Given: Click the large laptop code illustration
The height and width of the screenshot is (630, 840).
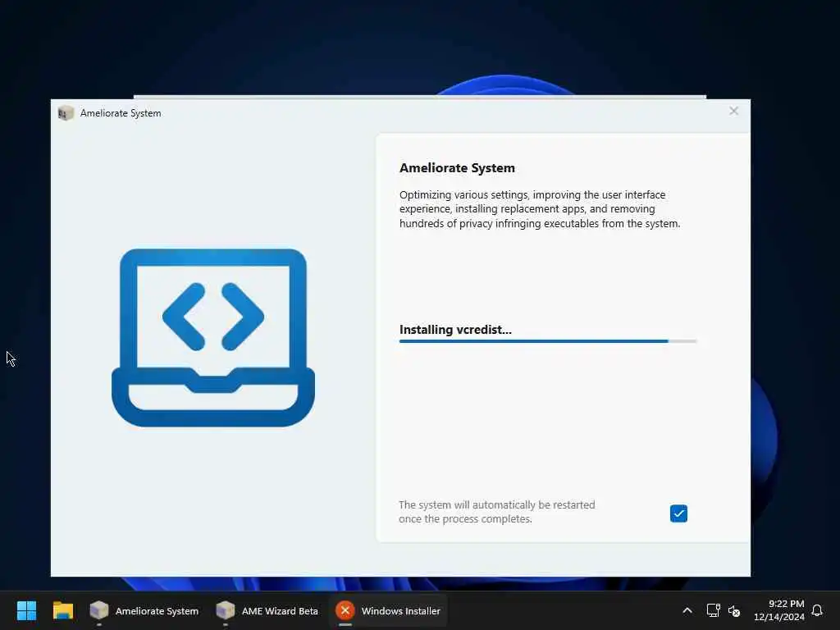Looking at the screenshot, I should pos(212,337).
